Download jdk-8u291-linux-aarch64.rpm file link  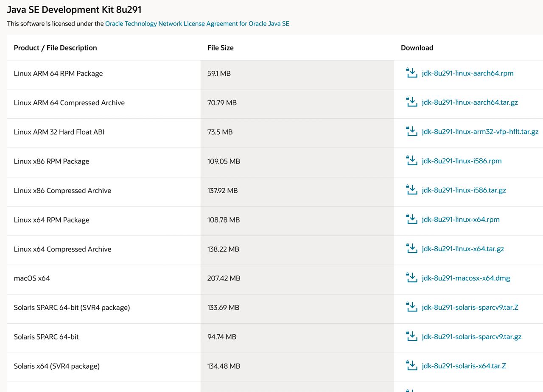(x=467, y=73)
